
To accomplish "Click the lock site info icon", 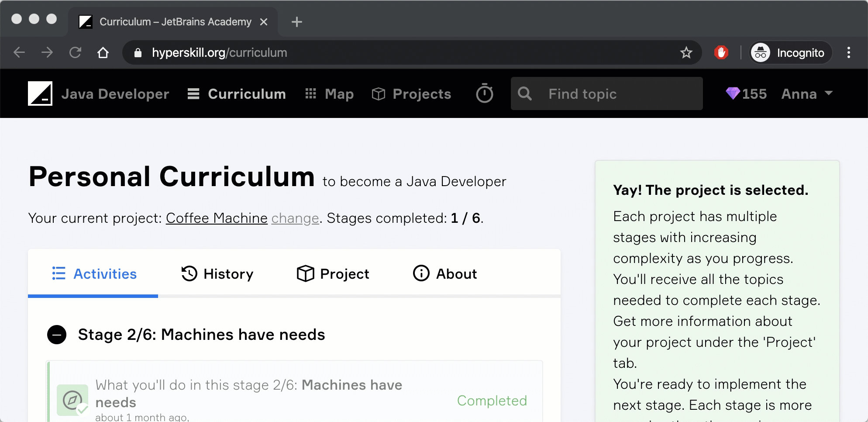I will [138, 53].
